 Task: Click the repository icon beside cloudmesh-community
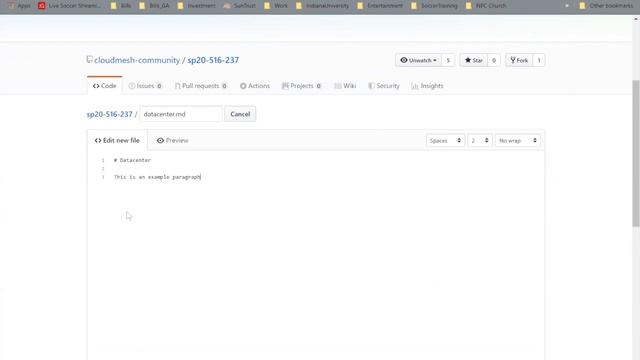89,60
